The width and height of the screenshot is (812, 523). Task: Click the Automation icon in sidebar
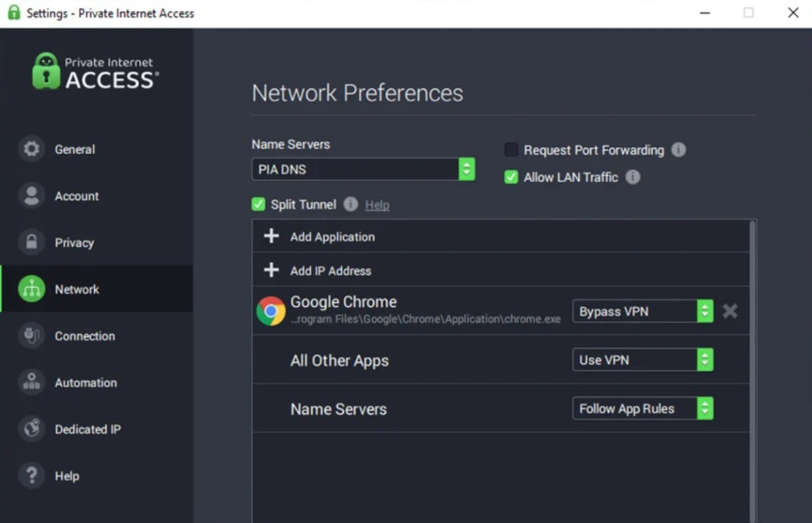[x=31, y=382]
